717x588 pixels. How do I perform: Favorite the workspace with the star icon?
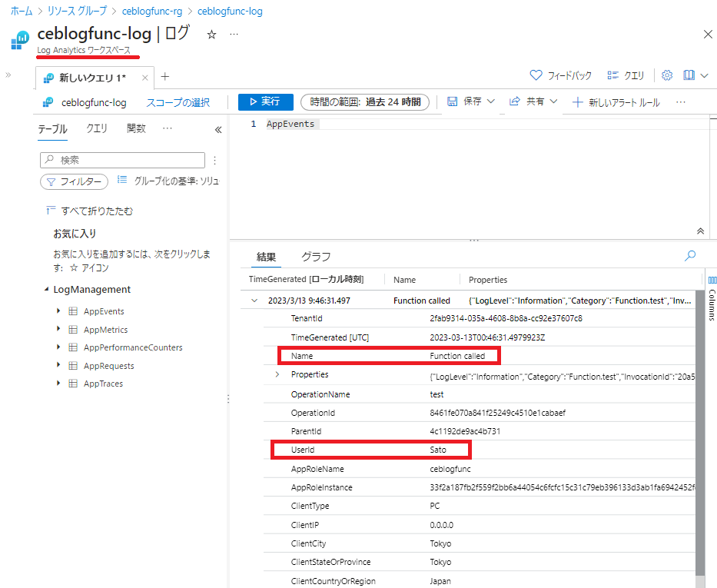click(211, 35)
